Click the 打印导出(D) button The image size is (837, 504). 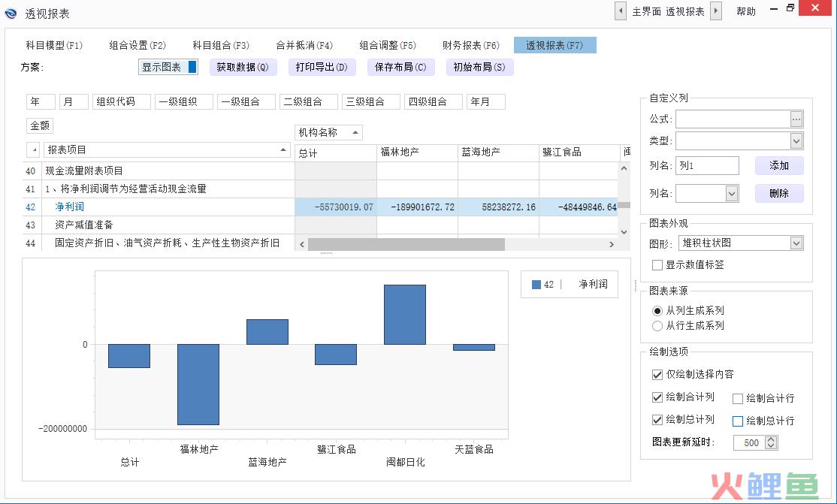coord(322,68)
